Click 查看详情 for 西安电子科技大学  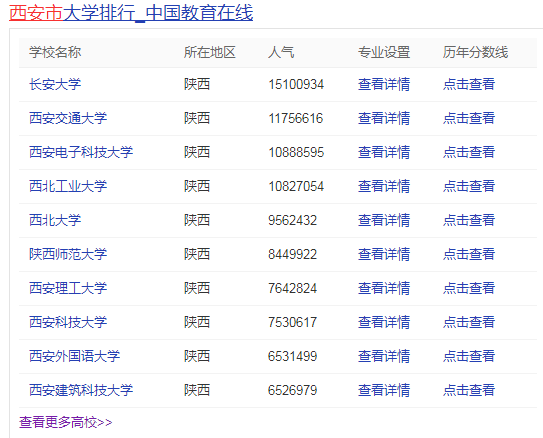tap(384, 152)
